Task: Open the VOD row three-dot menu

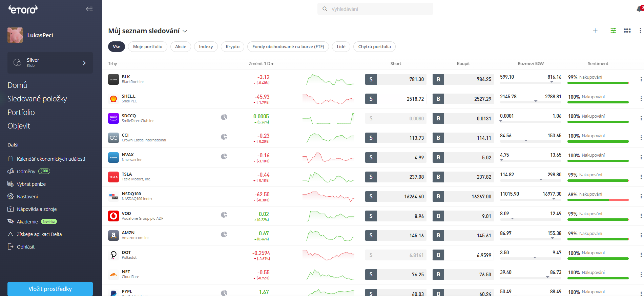Action: click(x=641, y=216)
